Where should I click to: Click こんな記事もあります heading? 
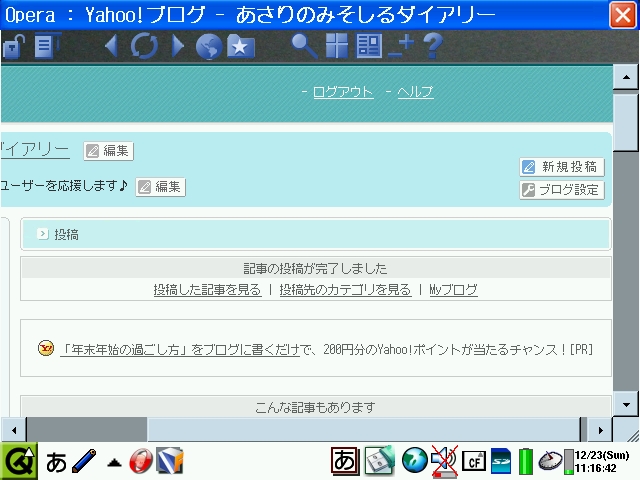point(316,407)
